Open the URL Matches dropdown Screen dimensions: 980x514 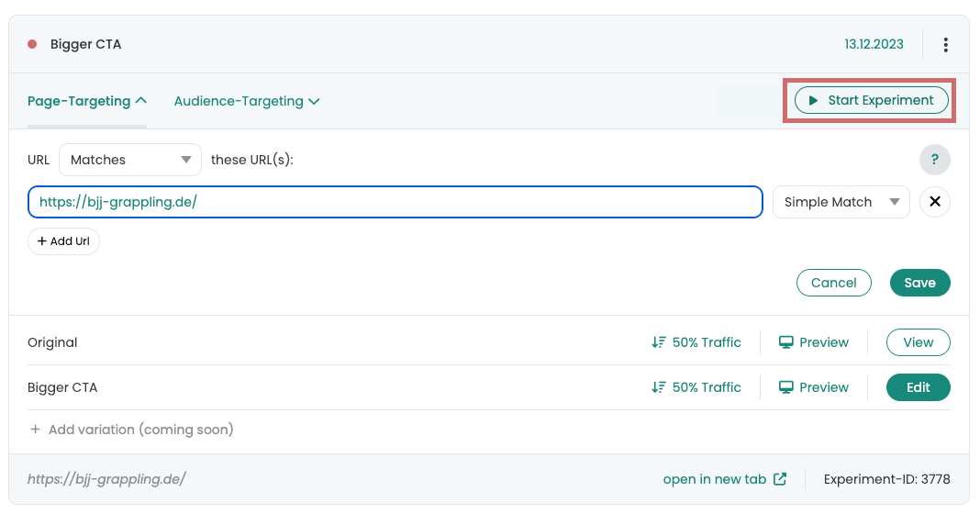[130, 160]
